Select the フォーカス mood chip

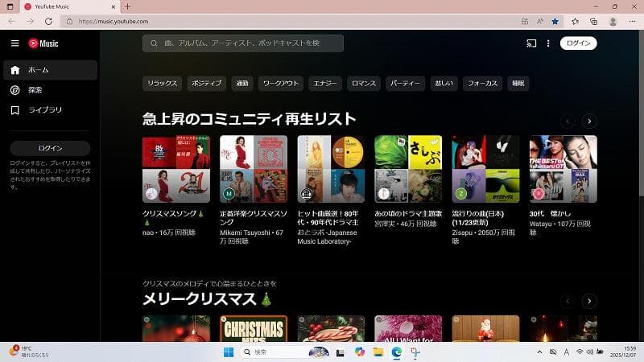482,84
